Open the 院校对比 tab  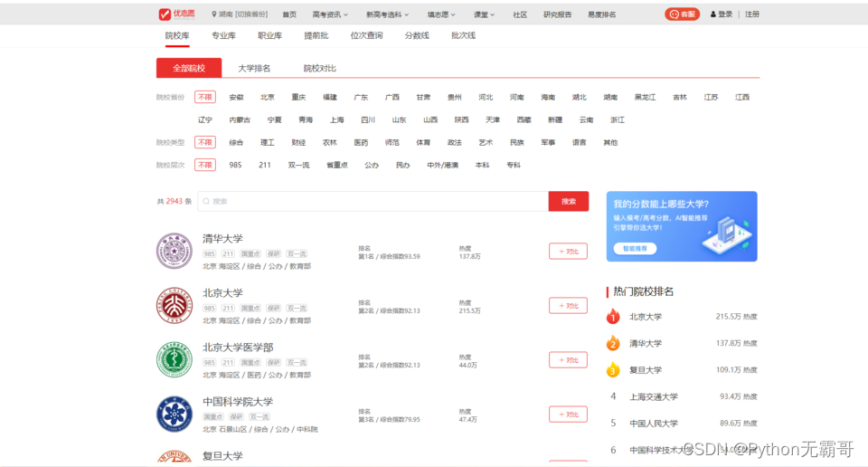click(319, 68)
